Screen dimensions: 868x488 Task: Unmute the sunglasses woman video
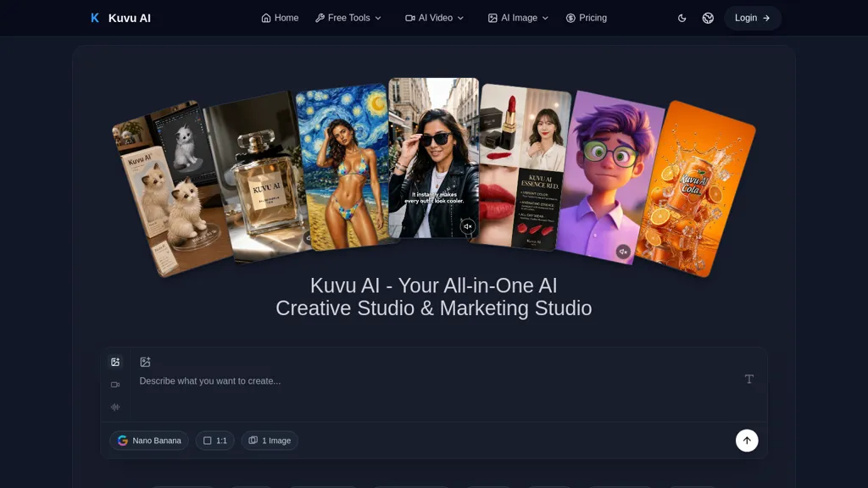(468, 226)
